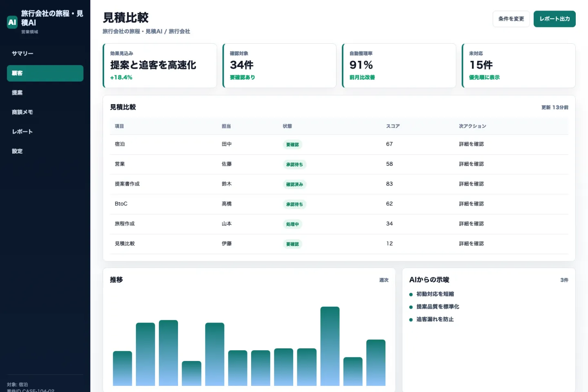Select 顧客 sidebar item

45,73
